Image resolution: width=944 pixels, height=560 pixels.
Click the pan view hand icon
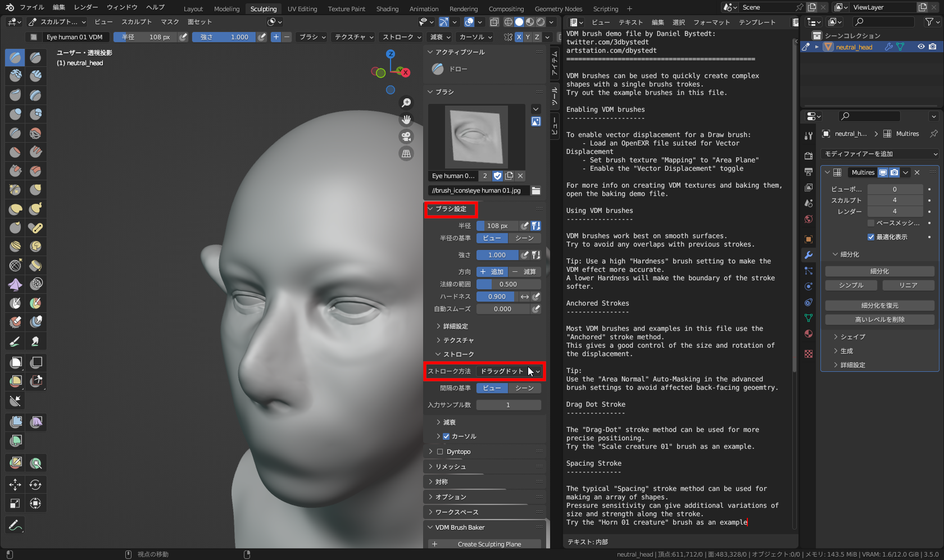pyautogui.click(x=406, y=120)
